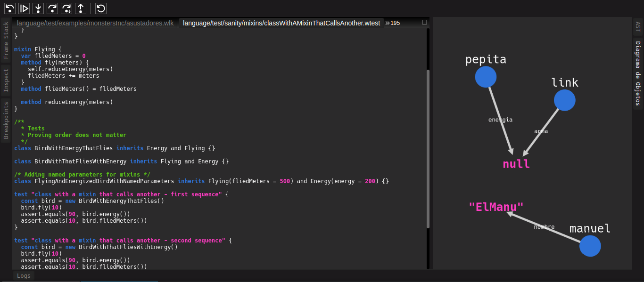The image size is (644, 282).
Task: Click step over with down-arrow icon
Action: pos(67,8)
